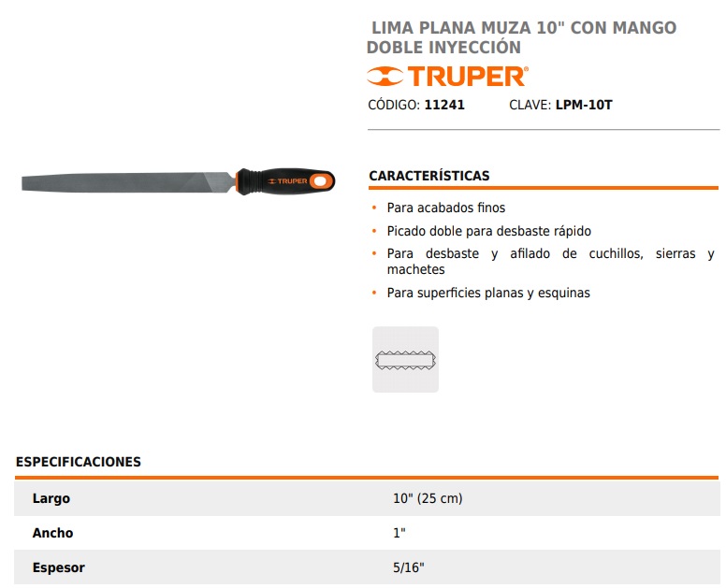The image size is (726, 588).
Task: Click the Ancho value 1"
Action: (399, 533)
